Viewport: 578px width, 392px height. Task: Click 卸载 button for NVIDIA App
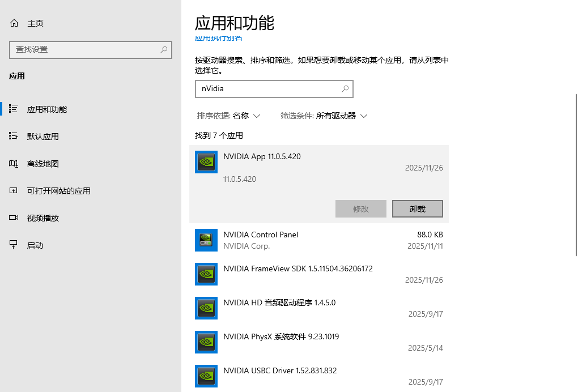click(417, 208)
